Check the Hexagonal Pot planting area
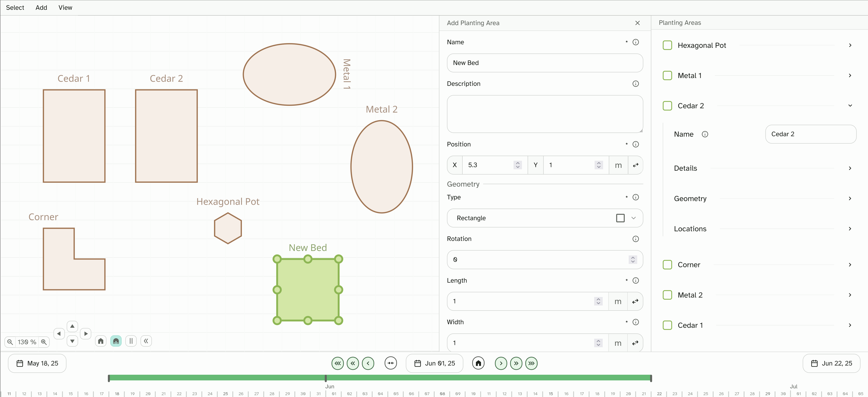The image size is (868, 397). click(668, 45)
